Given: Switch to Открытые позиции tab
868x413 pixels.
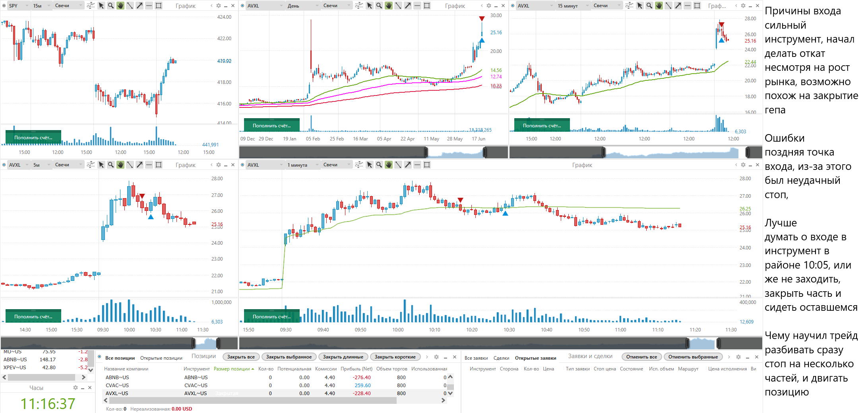Looking at the screenshot, I should (x=161, y=358).
